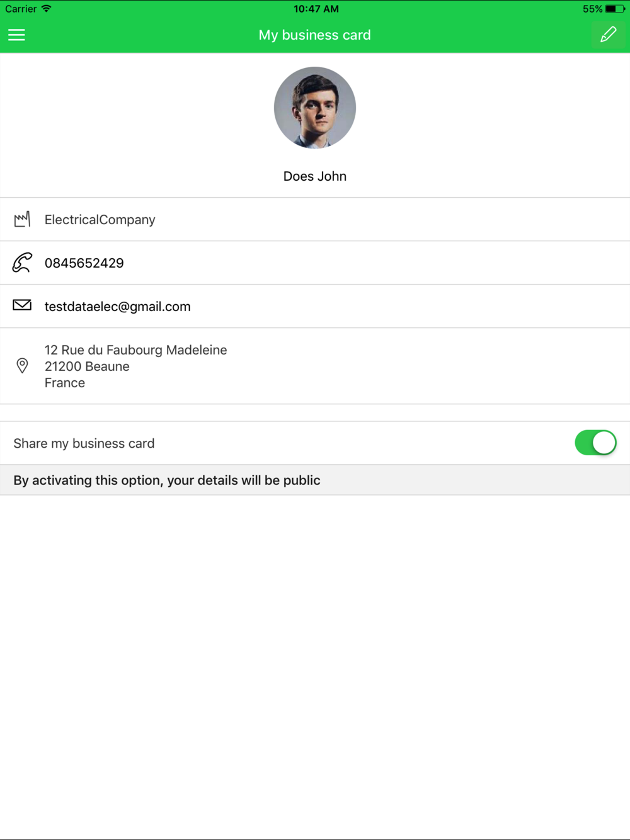
Task: Tap the battery indicator icon
Action: 615,9
